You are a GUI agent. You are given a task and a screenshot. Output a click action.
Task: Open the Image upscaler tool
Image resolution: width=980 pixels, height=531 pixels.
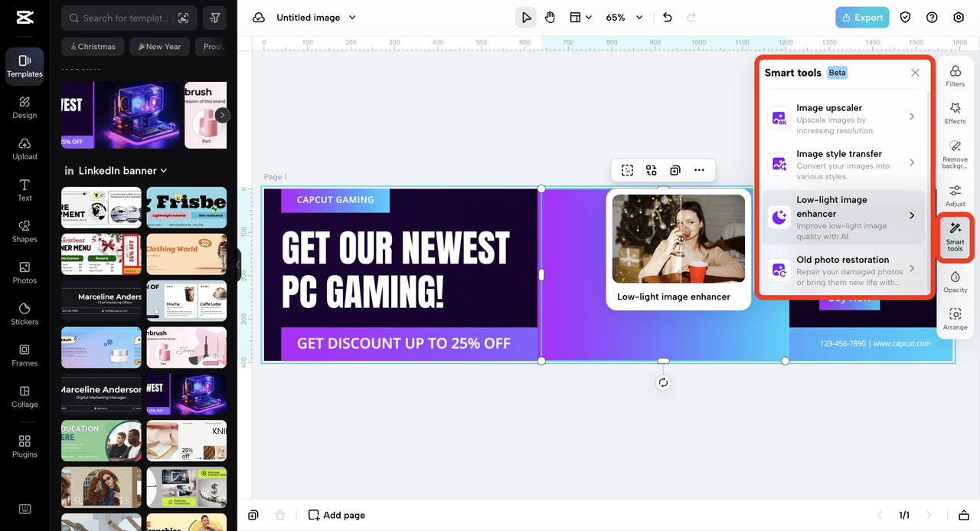(842, 119)
